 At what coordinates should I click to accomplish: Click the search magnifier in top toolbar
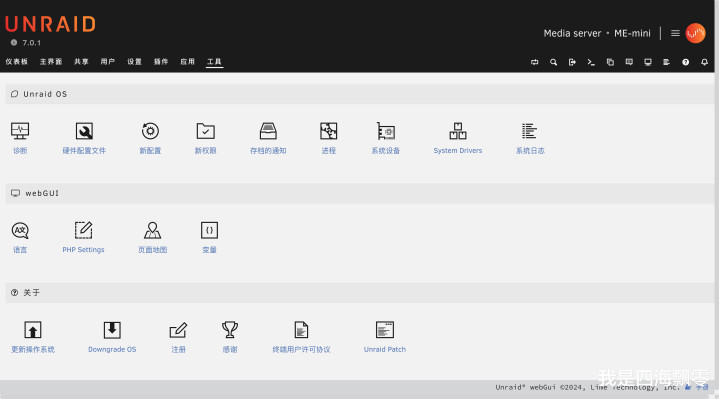pyautogui.click(x=553, y=62)
